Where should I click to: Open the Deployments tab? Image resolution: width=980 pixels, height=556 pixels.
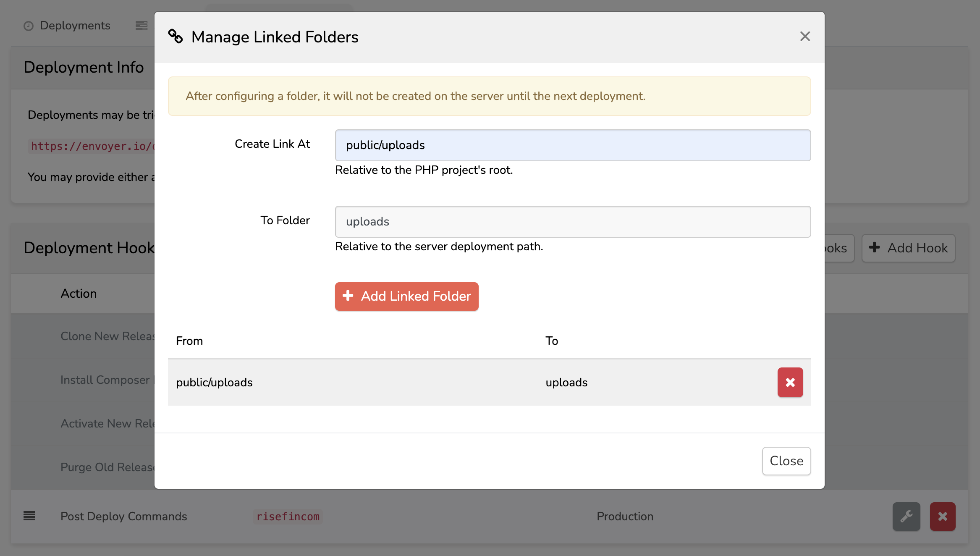tap(75, 26)
